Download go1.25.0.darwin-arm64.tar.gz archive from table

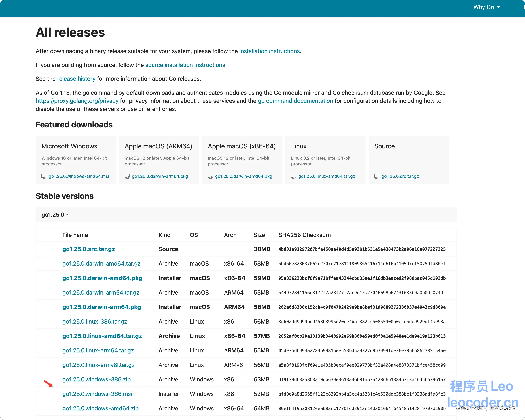click(x=101, y=293)
